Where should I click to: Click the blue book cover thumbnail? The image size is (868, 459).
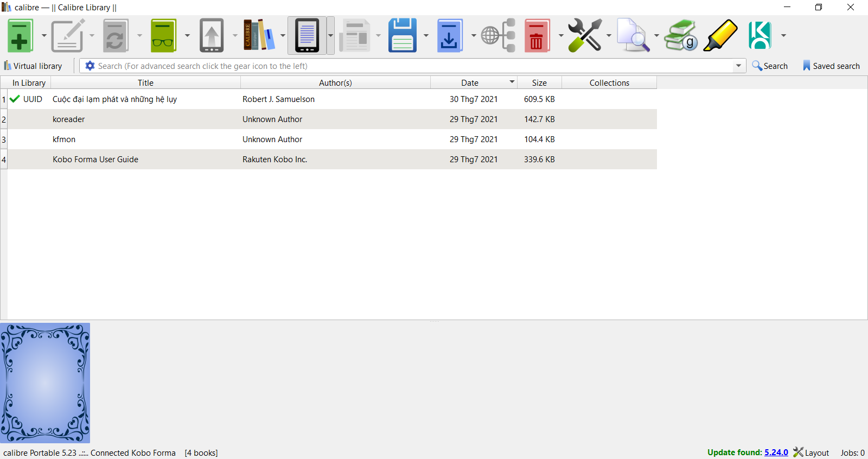click(45, 383)
